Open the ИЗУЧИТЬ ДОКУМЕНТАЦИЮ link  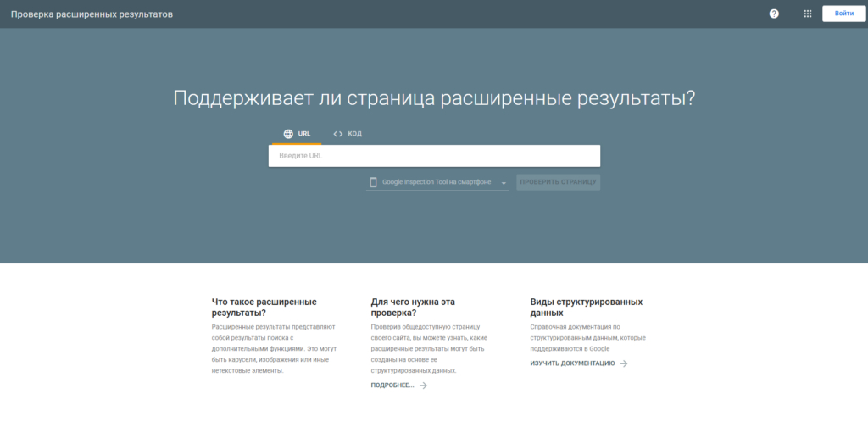tap(572, 363)
